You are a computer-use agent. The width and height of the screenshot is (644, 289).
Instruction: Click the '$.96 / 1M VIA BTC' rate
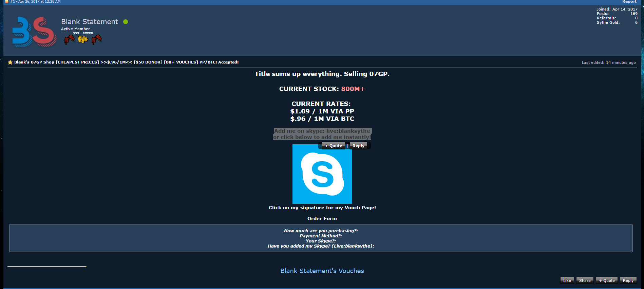(x=322, y=119)
